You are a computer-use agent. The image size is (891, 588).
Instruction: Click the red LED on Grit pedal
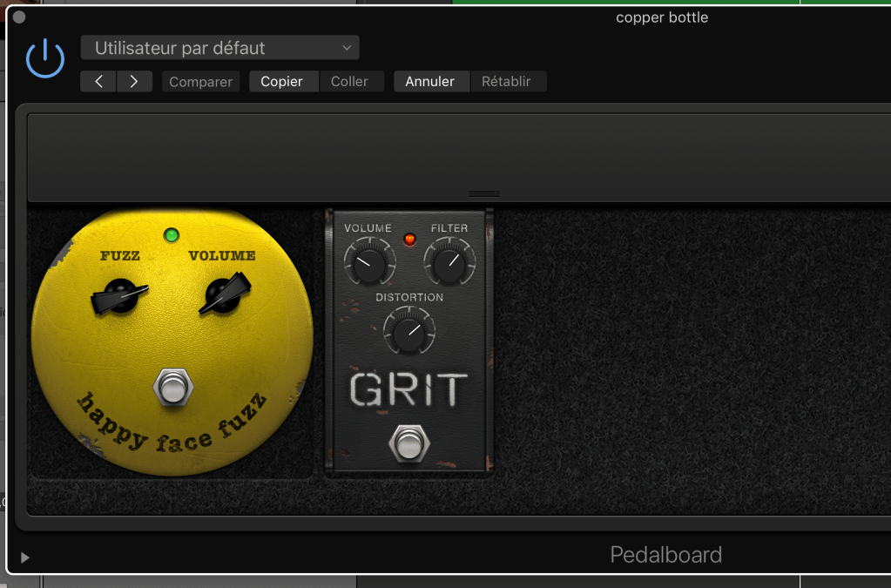coord(409,240)
